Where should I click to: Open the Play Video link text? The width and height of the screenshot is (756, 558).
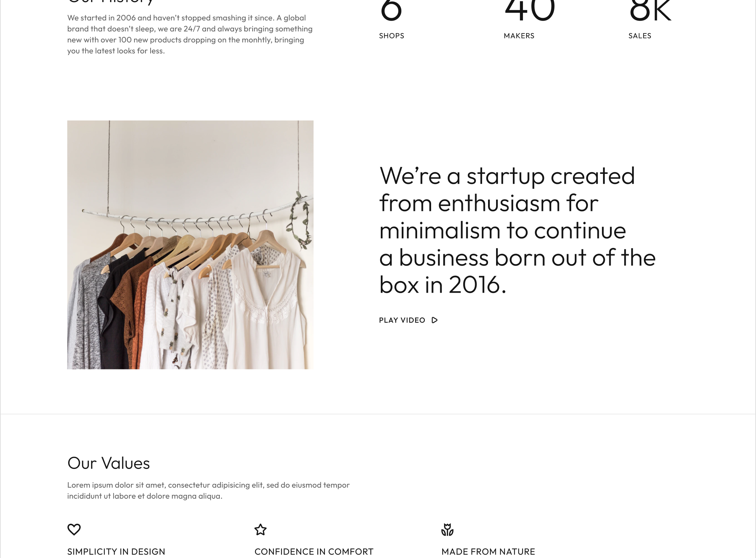[402, 320]
